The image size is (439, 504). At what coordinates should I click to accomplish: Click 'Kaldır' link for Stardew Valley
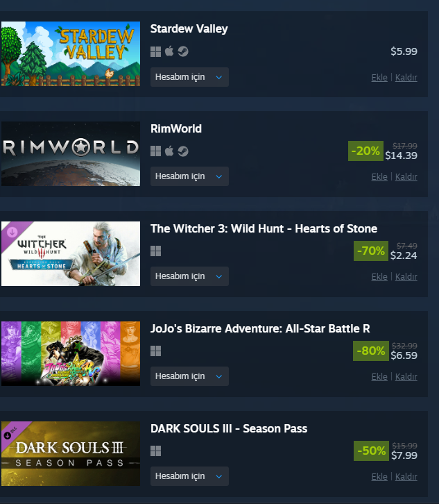click(x=406, y=78)
